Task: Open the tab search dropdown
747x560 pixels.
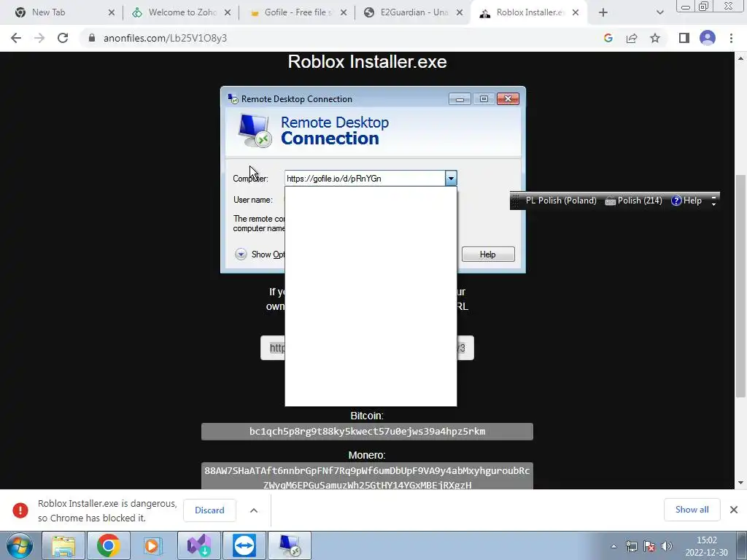Action: click(659, 12)
